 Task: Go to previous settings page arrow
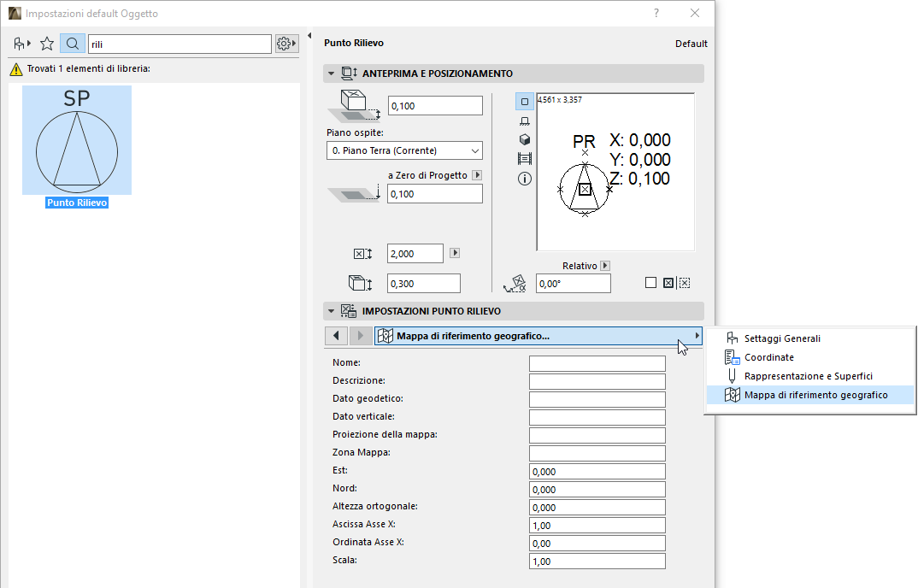point(336,336)
